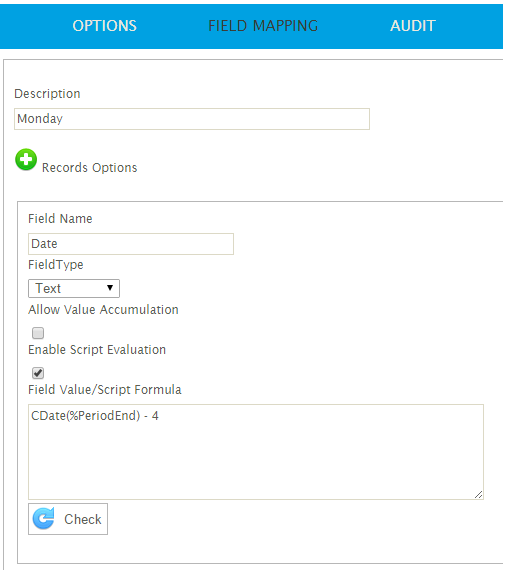Viewport: 513px width, 580px height.
Task: Click the blue refresh arrow icon beside Check
Action: coord(44,519)
